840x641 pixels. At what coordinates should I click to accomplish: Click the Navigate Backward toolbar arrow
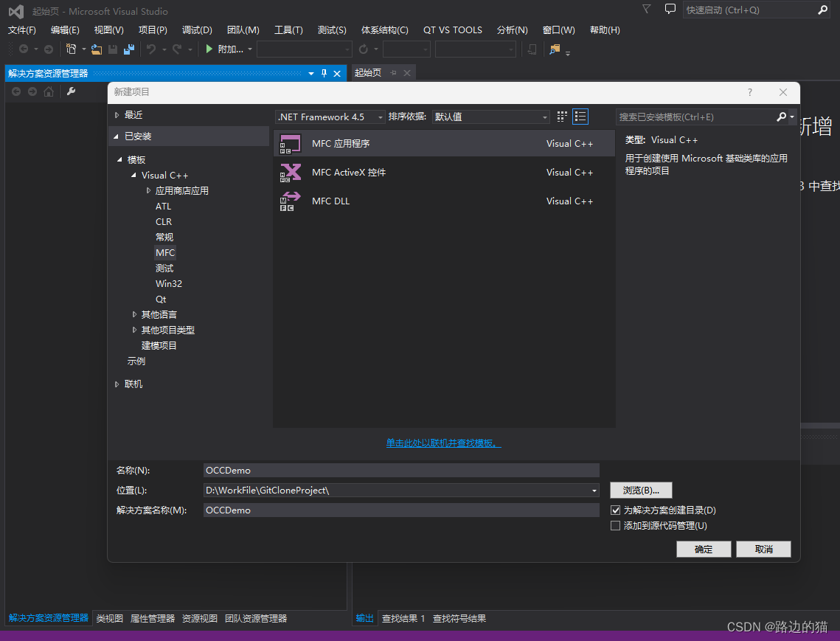pyautogui.click(x=24, y=49)
